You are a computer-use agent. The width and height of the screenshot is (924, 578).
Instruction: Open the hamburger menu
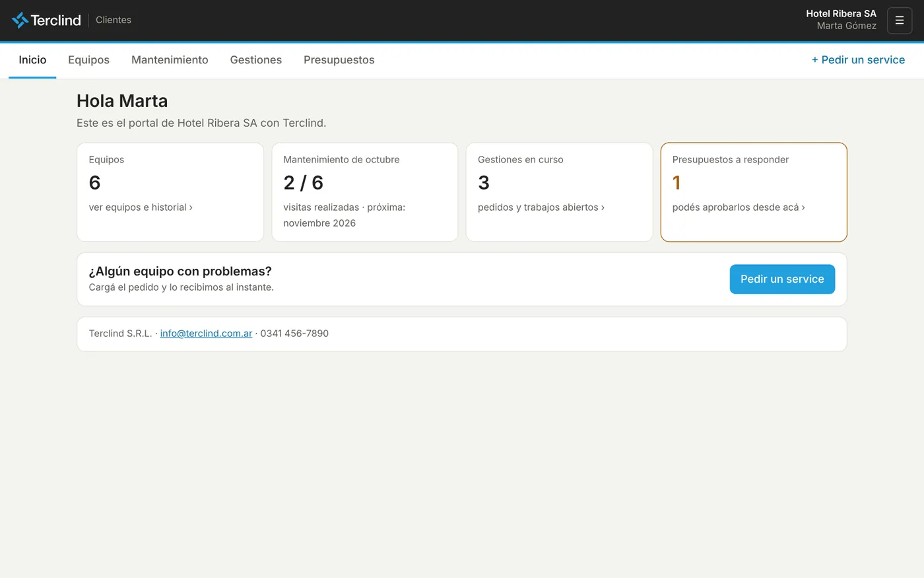900,20
